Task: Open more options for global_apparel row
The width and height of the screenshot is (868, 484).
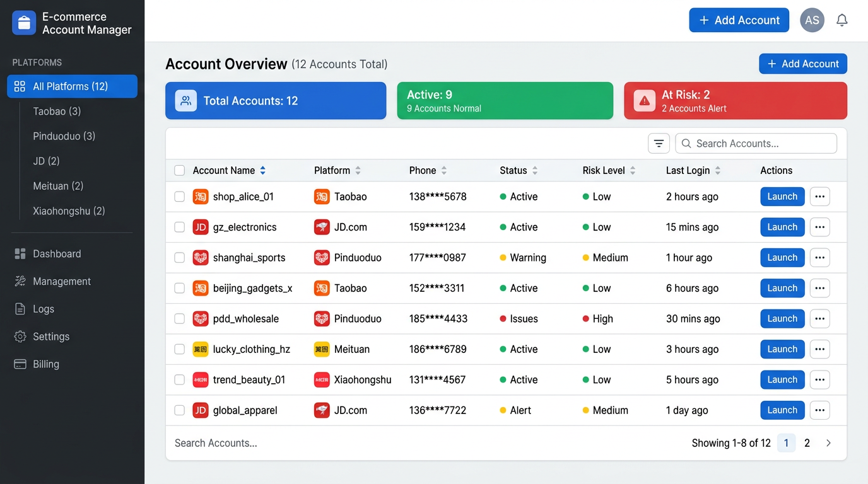Action: (x=819, y=410)
